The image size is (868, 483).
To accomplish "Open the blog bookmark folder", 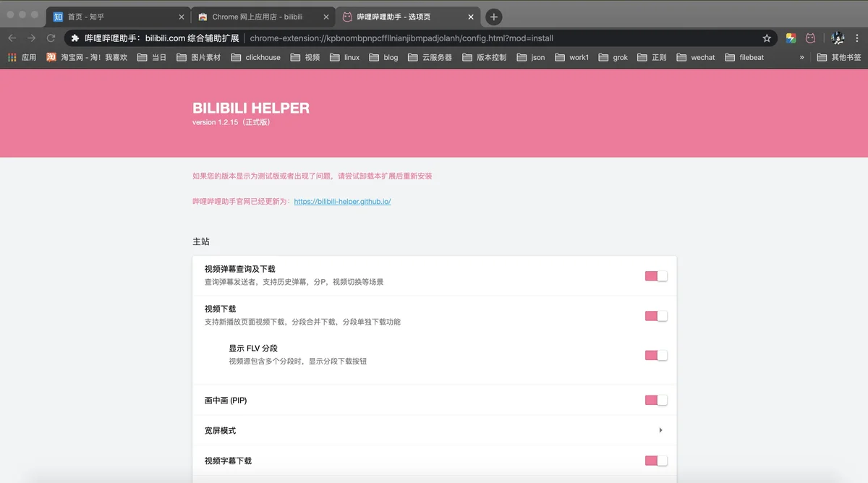I will pyautogui.click(x=383, y=57).
